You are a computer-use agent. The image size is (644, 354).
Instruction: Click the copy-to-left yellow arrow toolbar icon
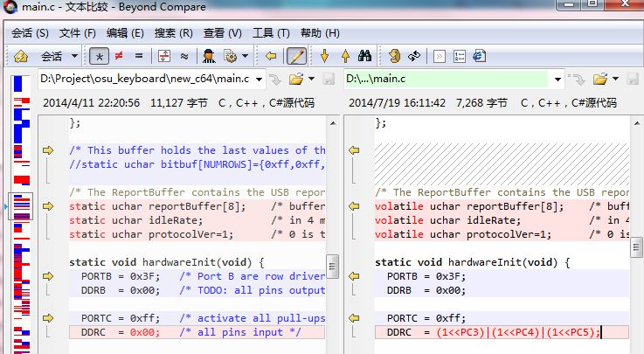[x=271, y=56]
